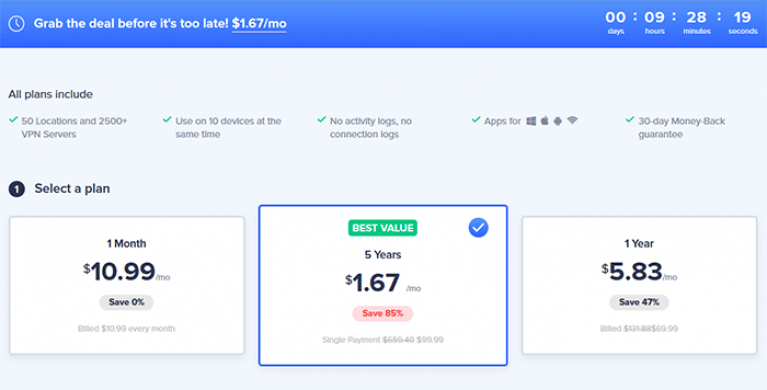The image size is (767, 390).
Task: Click 'Use on 10 devices' text
Action: click(228, 128)
